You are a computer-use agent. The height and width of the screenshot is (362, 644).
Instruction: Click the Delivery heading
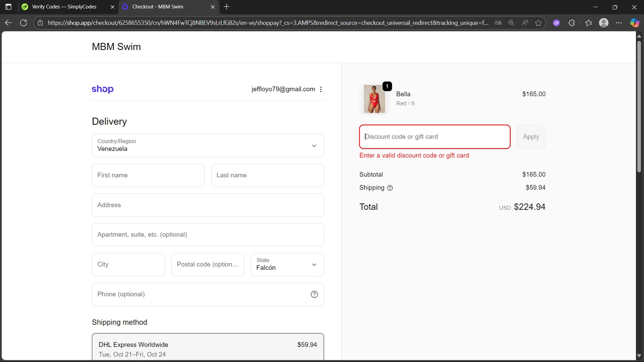pos(109,121)
